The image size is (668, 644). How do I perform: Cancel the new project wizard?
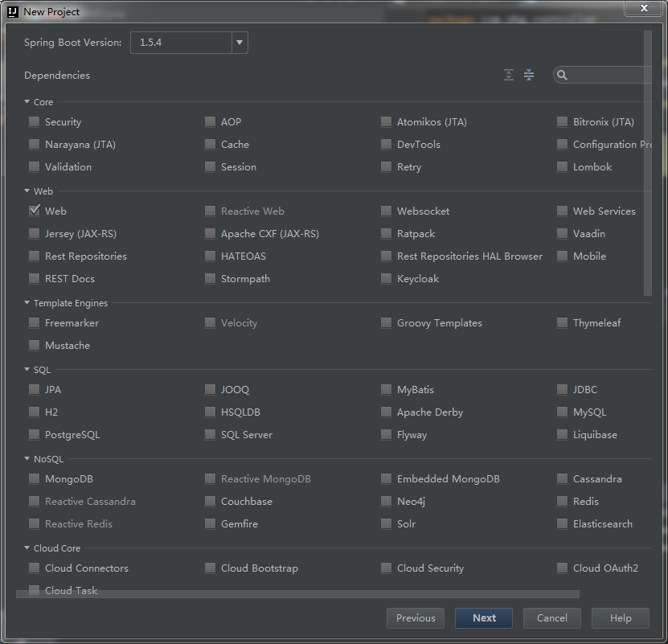tap(551, 618)
